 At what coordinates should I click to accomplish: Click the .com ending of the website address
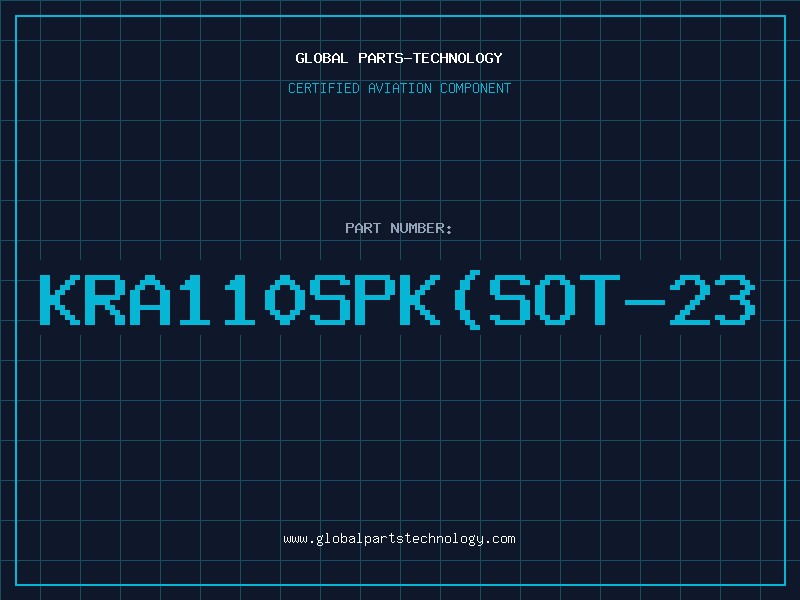coord(499,539)
